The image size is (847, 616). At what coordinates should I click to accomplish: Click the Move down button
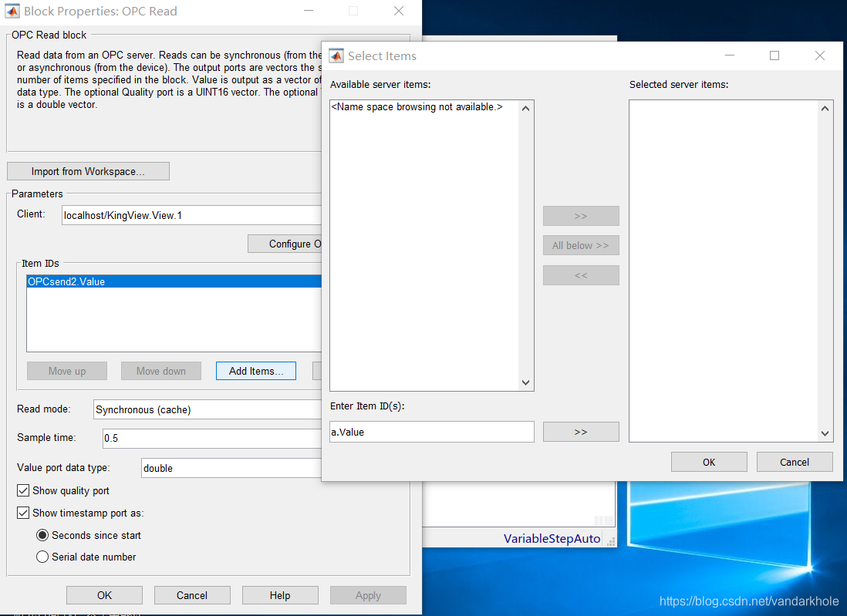161,371
